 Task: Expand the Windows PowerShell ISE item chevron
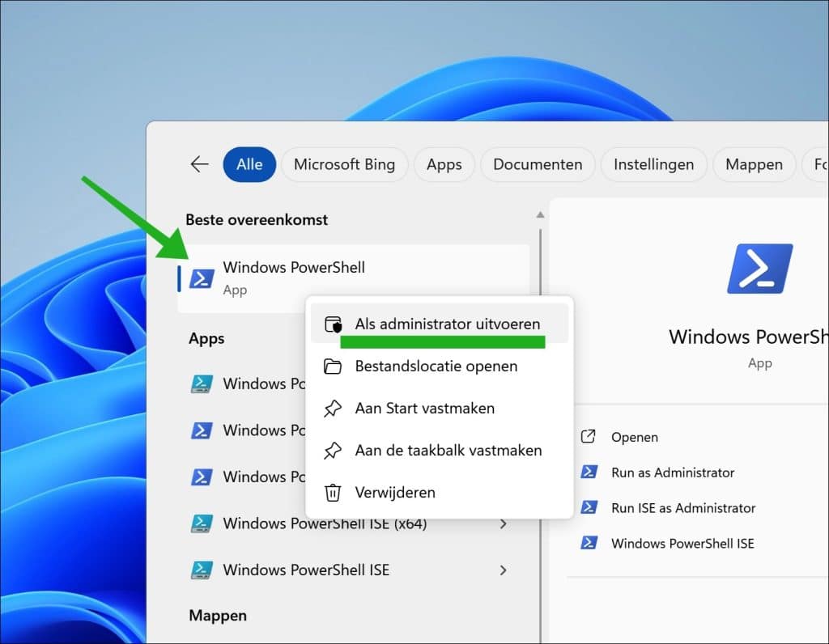[504, 570]
